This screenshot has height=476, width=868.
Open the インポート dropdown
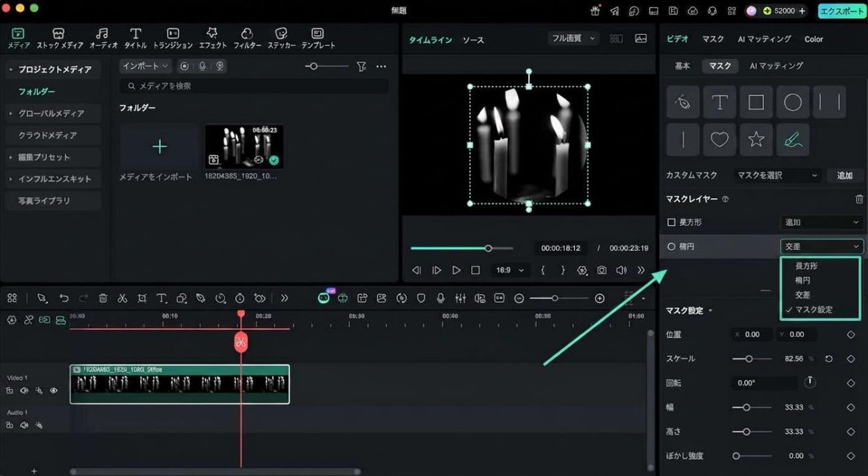[x=146, y=66]
